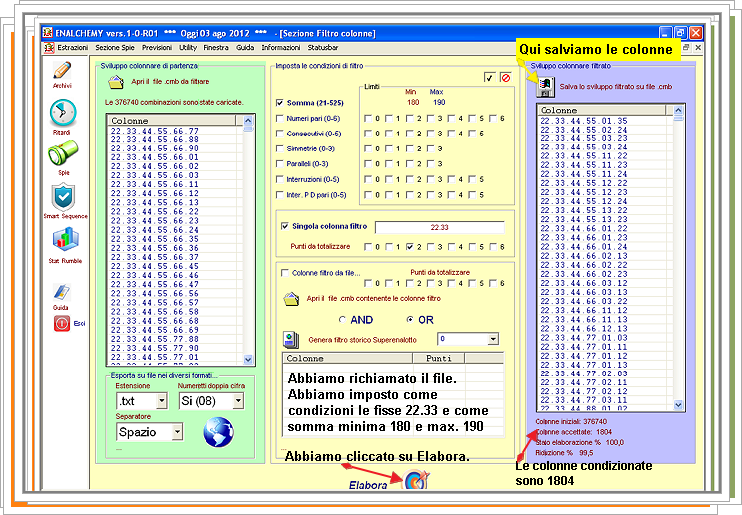Click Somma Min value 180

point(413,102)
